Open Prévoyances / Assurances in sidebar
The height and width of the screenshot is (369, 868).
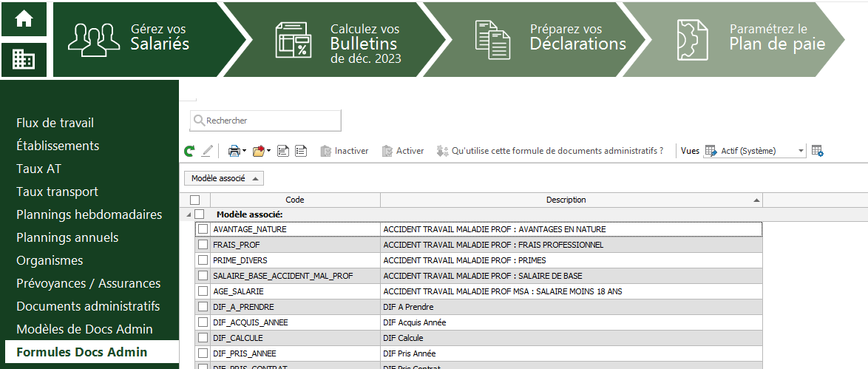(89, 283)
